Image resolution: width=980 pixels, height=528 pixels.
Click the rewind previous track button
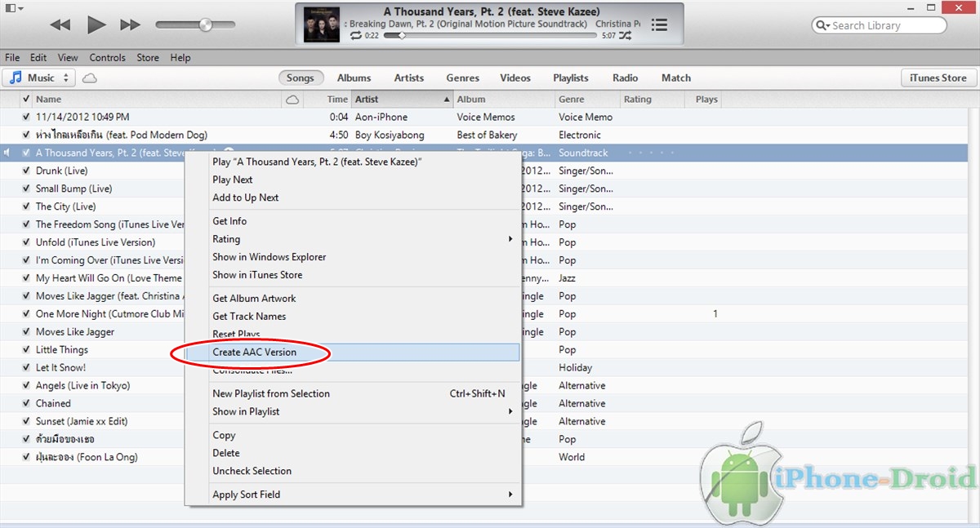pos(60,25)
